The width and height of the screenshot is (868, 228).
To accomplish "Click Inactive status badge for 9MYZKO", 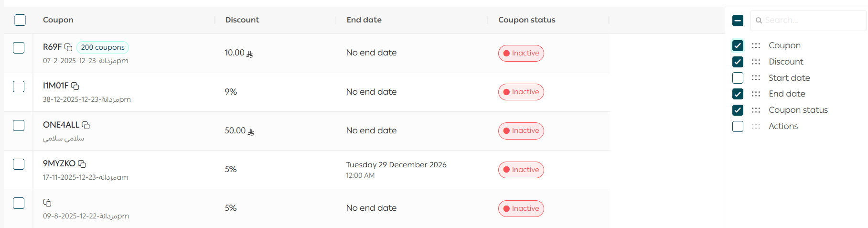I will pyautogui.click(x=521, y=170).
